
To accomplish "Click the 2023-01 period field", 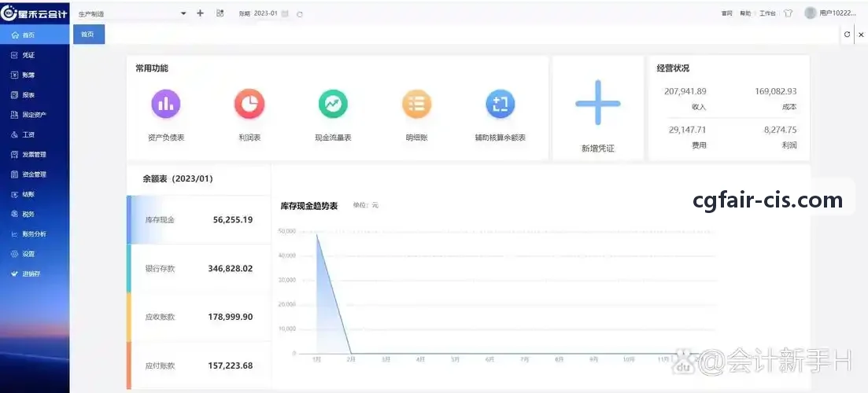I will [x=265, y=13].
